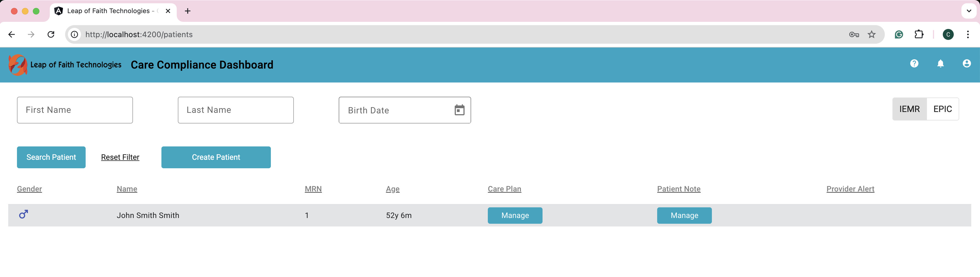Open the notifications bell
The height and width of the screenshot is (277, 980).
940,63
